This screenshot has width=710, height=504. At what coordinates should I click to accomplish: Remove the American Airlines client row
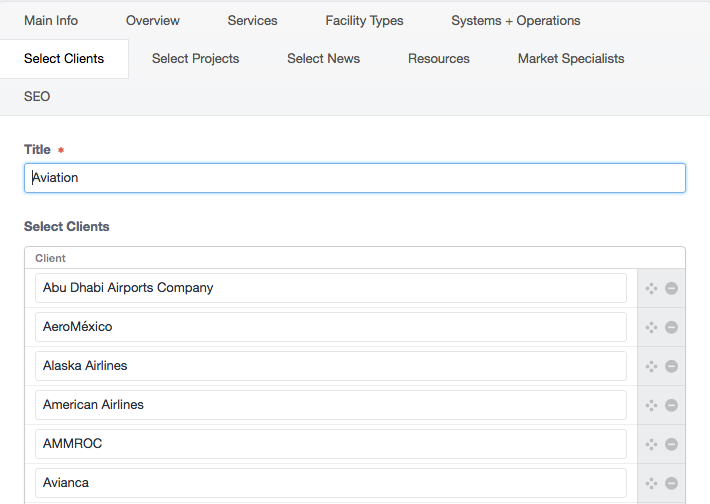(672, 405)
